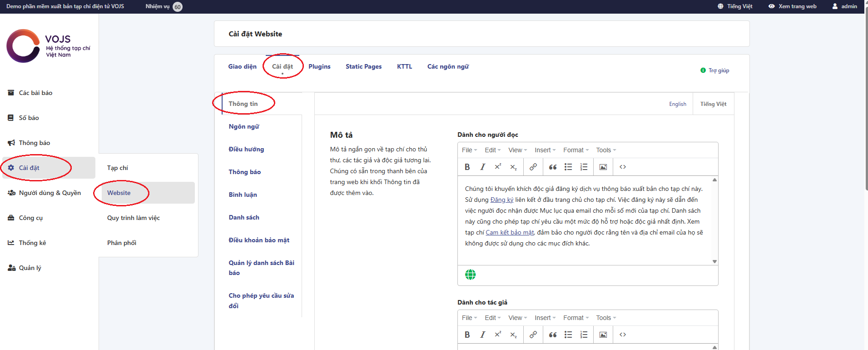Click the green globe icon below editor

pyautogui.click(x=471, y=275)
